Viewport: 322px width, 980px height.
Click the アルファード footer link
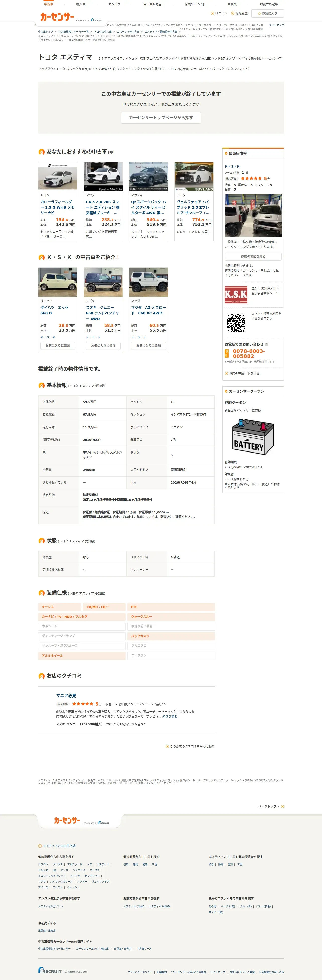click(74, 864)
